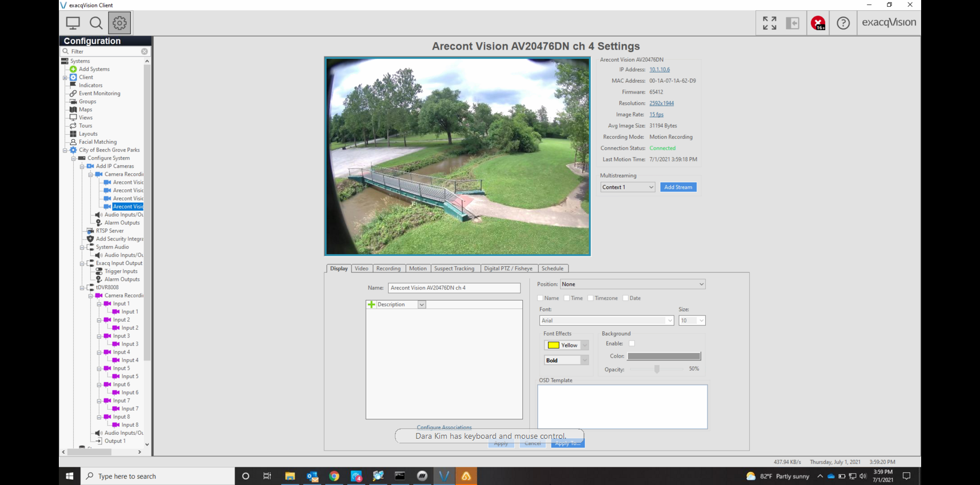Switch to the Schedule tab

tap(553, 268)
